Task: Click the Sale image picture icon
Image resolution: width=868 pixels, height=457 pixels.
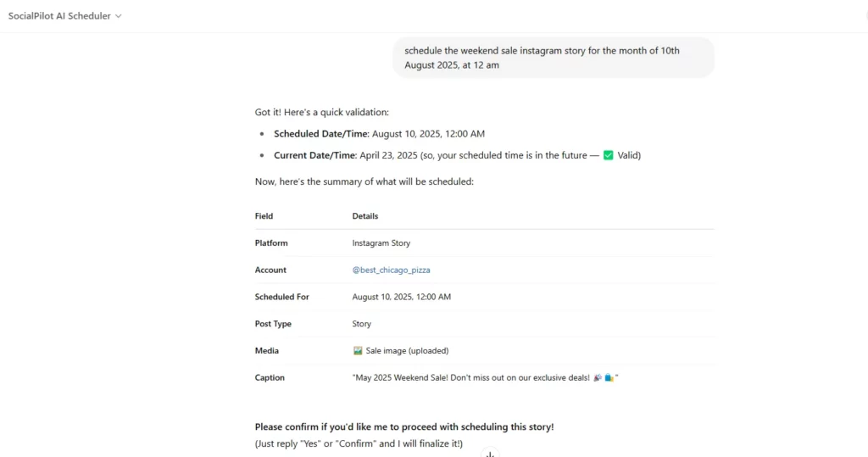Action: pos(358,350)
